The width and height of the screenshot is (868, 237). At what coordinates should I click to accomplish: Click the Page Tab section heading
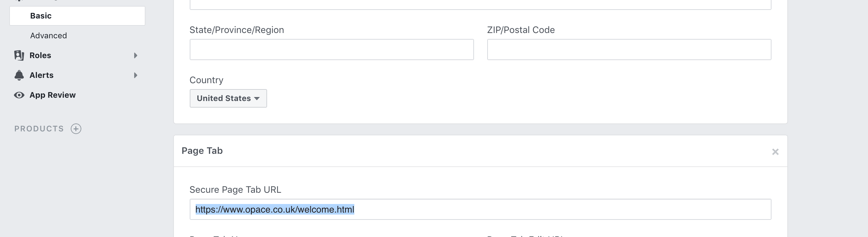pyautogui.click(x=202, y=151)
